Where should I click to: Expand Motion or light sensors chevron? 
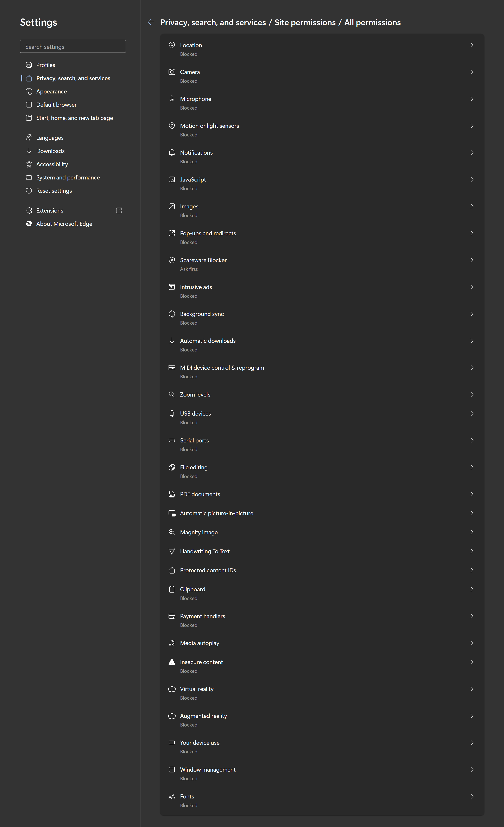(x=472, y=125)
